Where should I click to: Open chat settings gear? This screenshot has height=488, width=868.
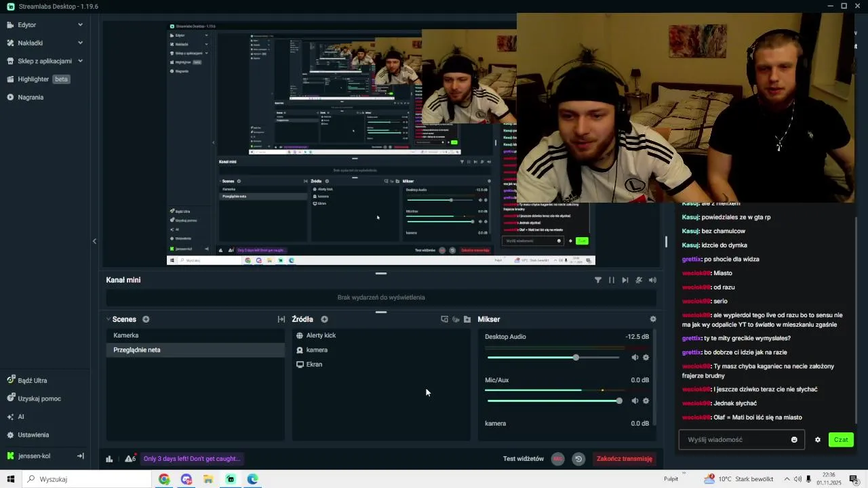click(818, 440)
